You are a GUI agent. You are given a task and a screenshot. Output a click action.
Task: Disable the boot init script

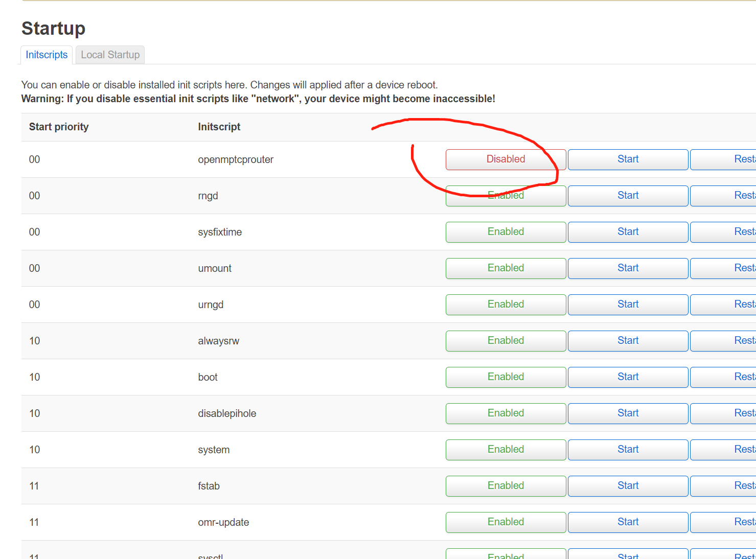(506, 377)
